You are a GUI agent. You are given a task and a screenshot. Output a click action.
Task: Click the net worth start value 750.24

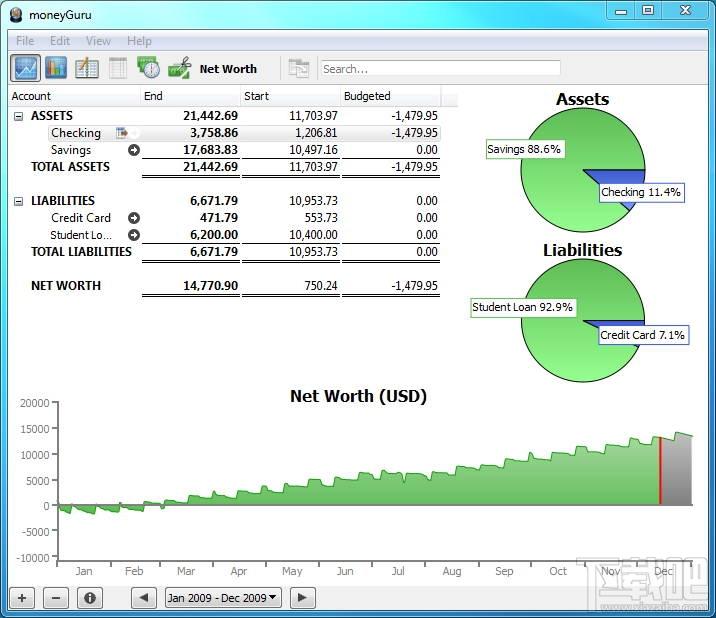tap(321, 286)
